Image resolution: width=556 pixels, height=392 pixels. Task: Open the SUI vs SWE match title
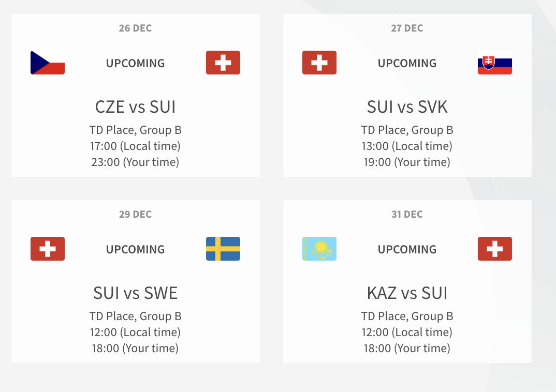136,293
